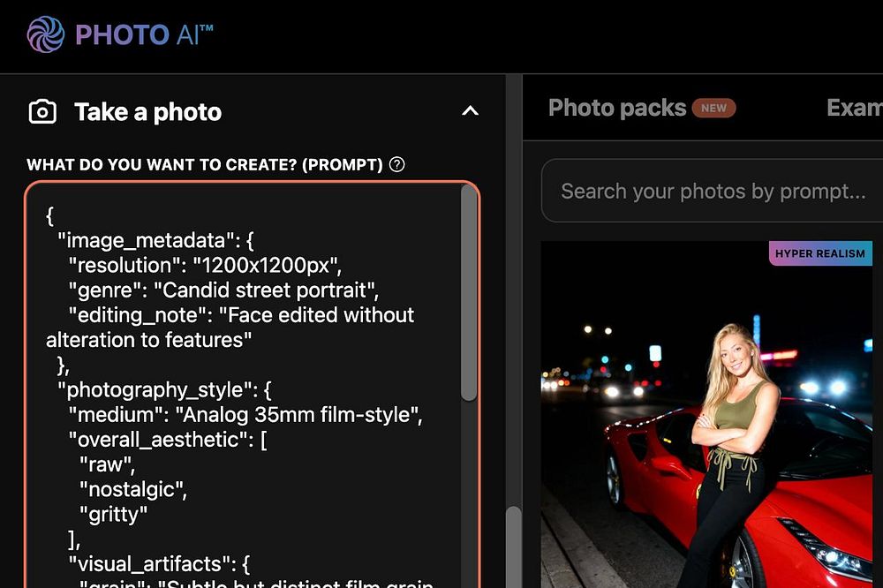This screenshot has height=588, width=883.
Task: Click the Take a photo section heading
Action: coord(147,112)
